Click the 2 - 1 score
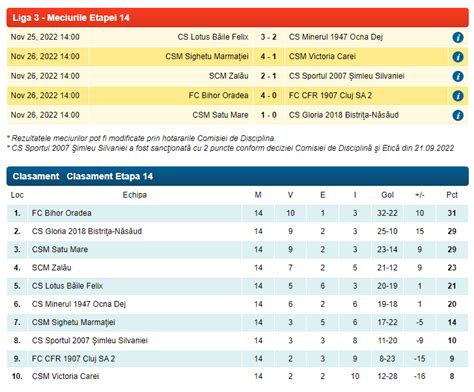 269,76
